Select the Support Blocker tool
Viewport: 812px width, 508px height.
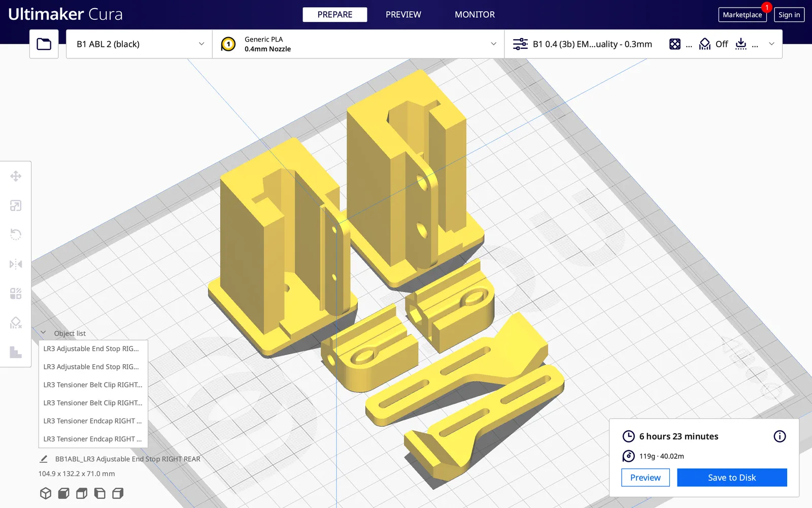point(16,323)
